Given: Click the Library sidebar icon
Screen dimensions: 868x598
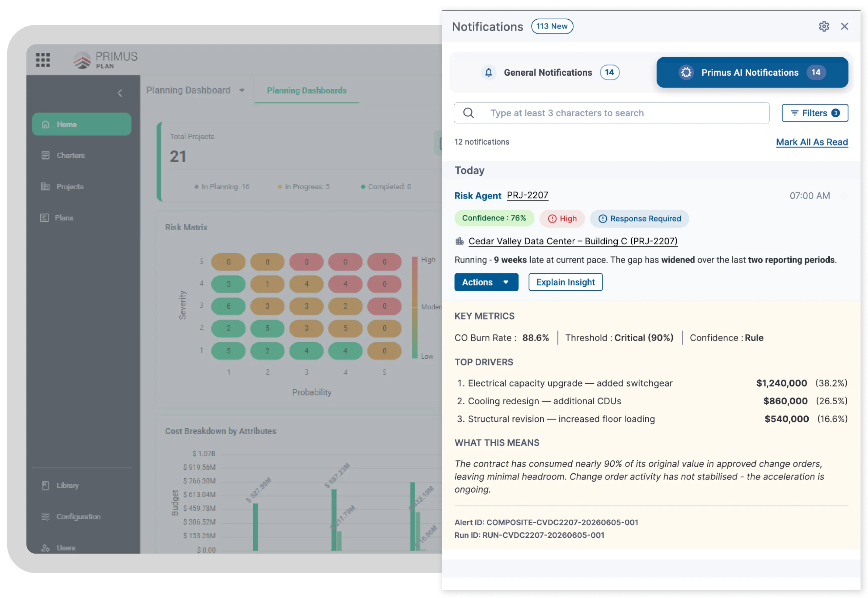Looking at the screenshot, I should (x=45, y=485).
